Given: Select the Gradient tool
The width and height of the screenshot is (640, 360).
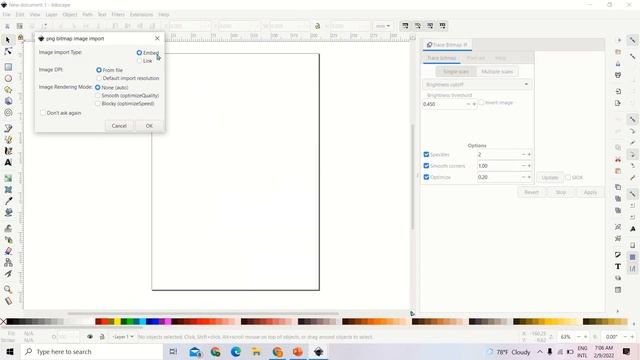Looking at the screenshot, I should 8,178.
